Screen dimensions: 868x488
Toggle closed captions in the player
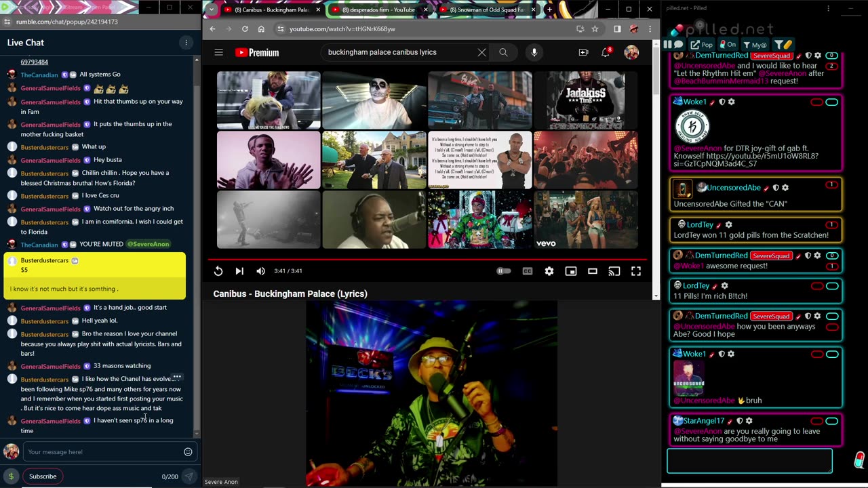528,271
